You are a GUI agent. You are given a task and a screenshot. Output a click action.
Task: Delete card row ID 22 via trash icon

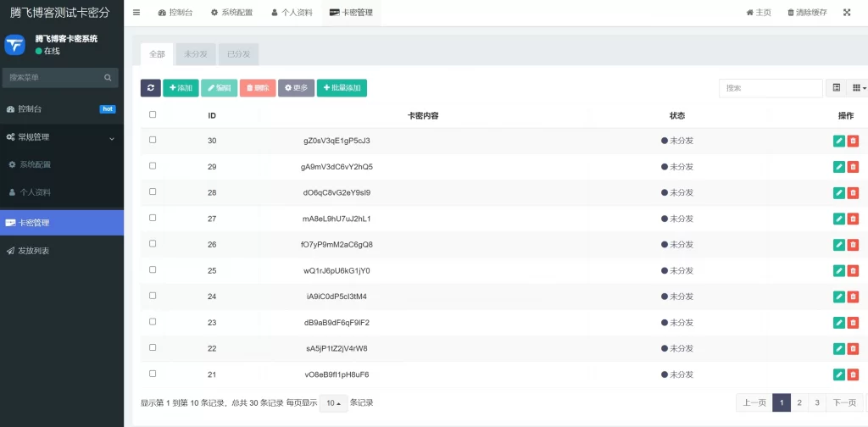[853, 349]
